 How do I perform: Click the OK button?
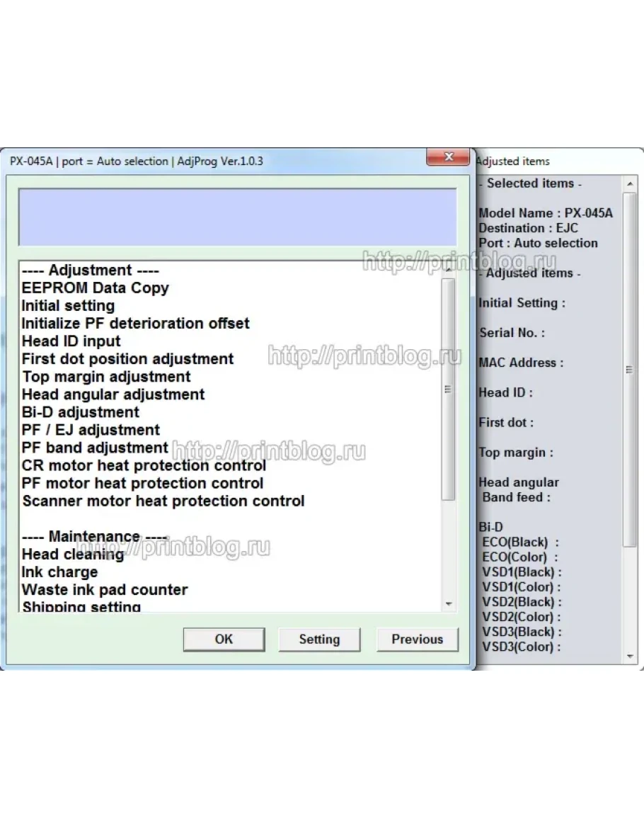[x=223, y=639]
